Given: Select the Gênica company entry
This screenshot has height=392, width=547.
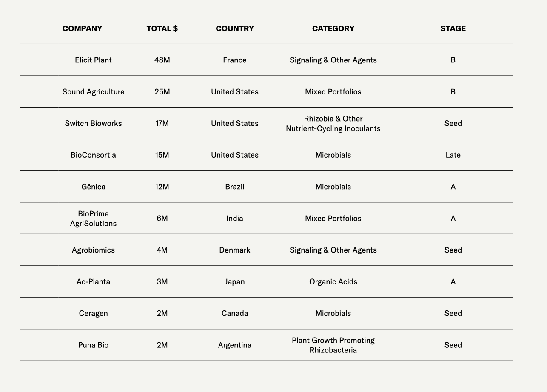Looking at the screenshot, I should pos(93,187).
